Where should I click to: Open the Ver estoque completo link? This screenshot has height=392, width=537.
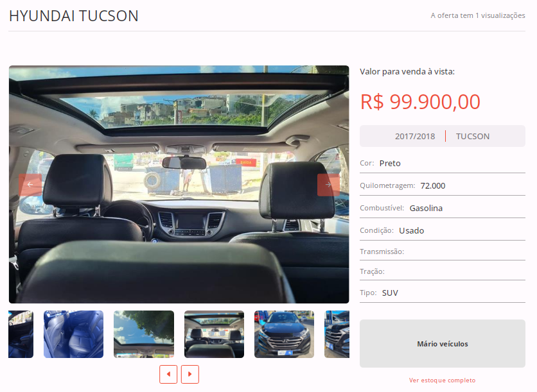click(442, 380)
